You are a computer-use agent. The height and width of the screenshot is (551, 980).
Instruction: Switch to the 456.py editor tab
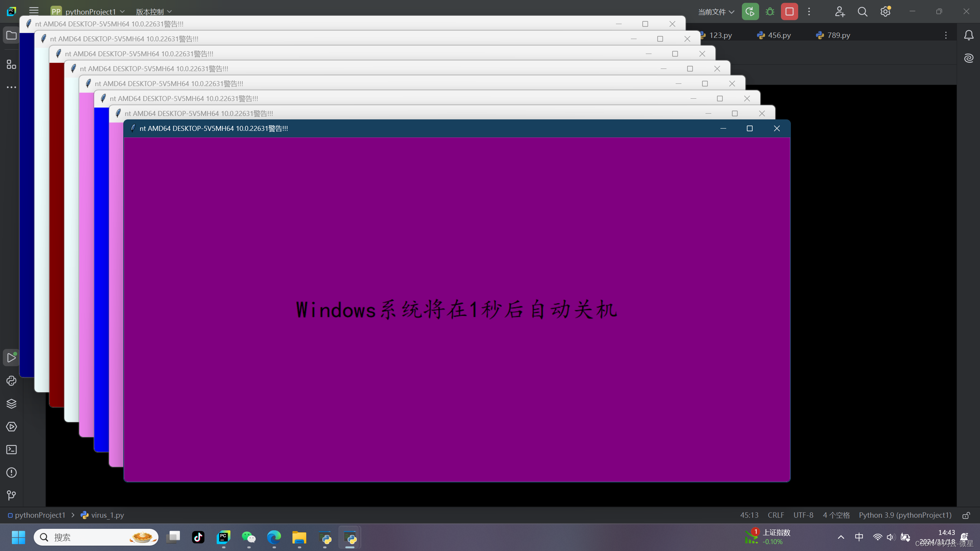[774, 35]
